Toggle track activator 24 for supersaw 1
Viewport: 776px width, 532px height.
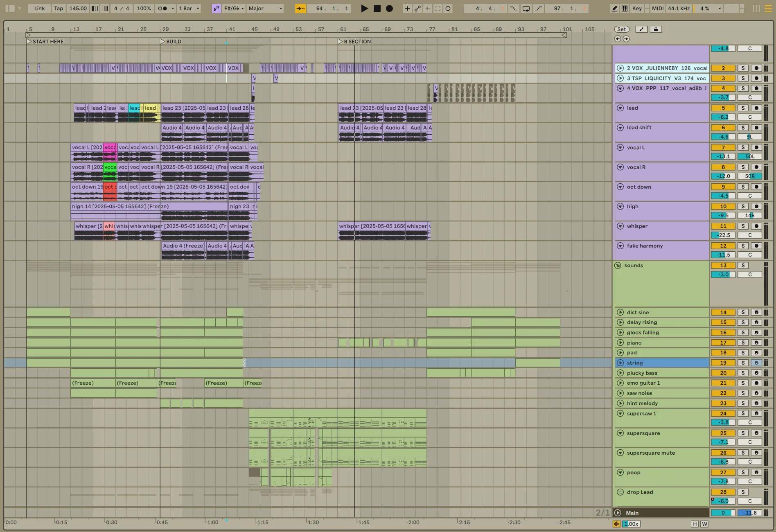coord(723,413)
